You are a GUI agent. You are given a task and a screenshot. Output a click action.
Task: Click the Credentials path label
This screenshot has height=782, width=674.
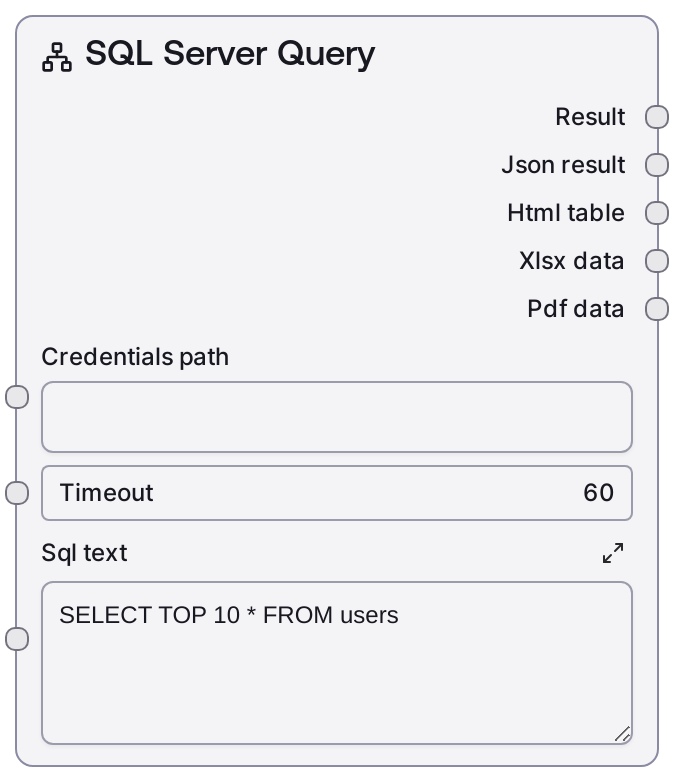coord(135,357)
